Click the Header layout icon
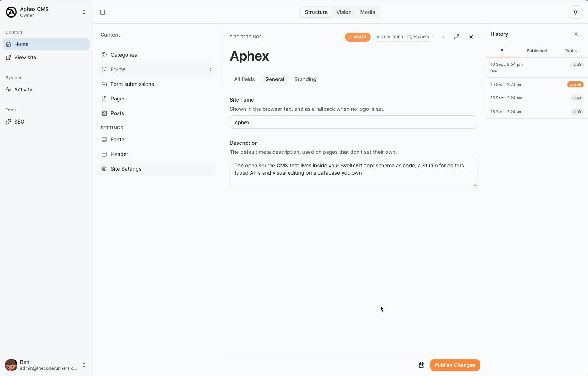The height and width of the screenshot is (376, 588). [x=104, y=154]
